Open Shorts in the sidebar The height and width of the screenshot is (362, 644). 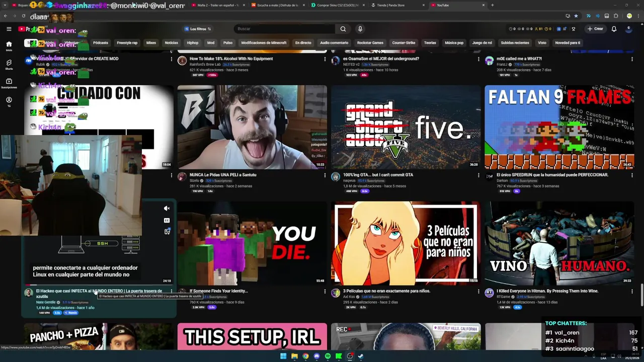(9, 64)
